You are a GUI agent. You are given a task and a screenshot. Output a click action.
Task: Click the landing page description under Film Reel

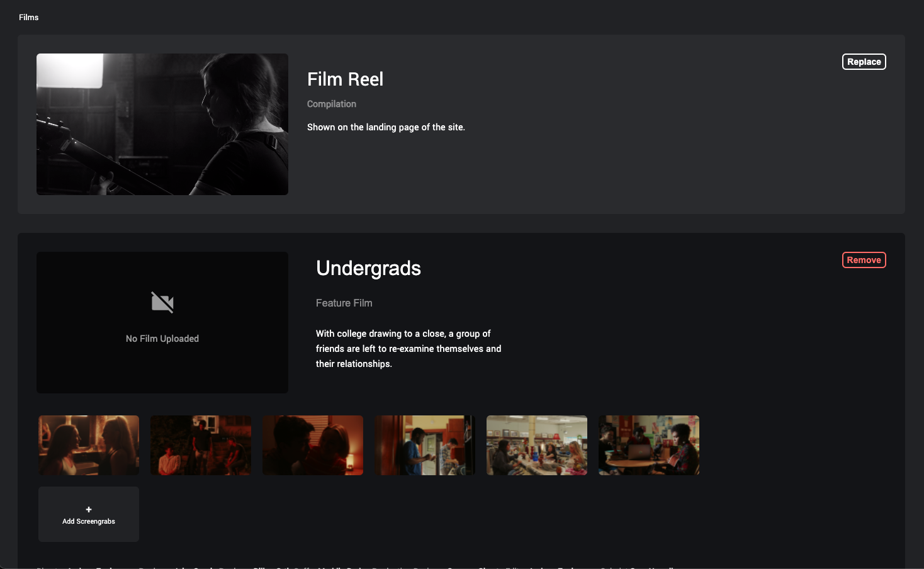386,127
